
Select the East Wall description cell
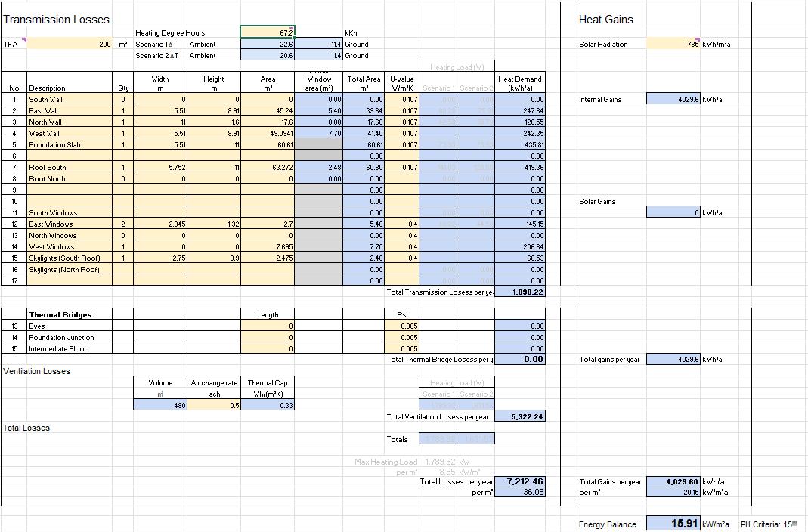pyautogui.click(x=70, y=111)
